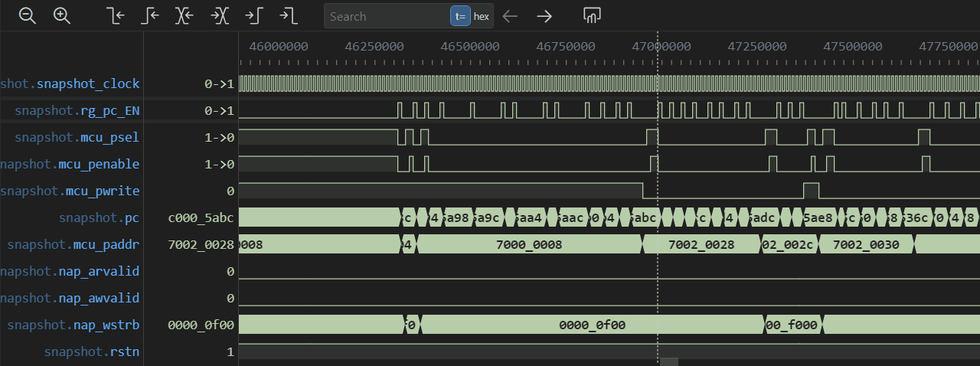Select the snapshot.mcu_pwrite signal row
Viewport: 980px width, 366px height.
click(x=70, y=191)
